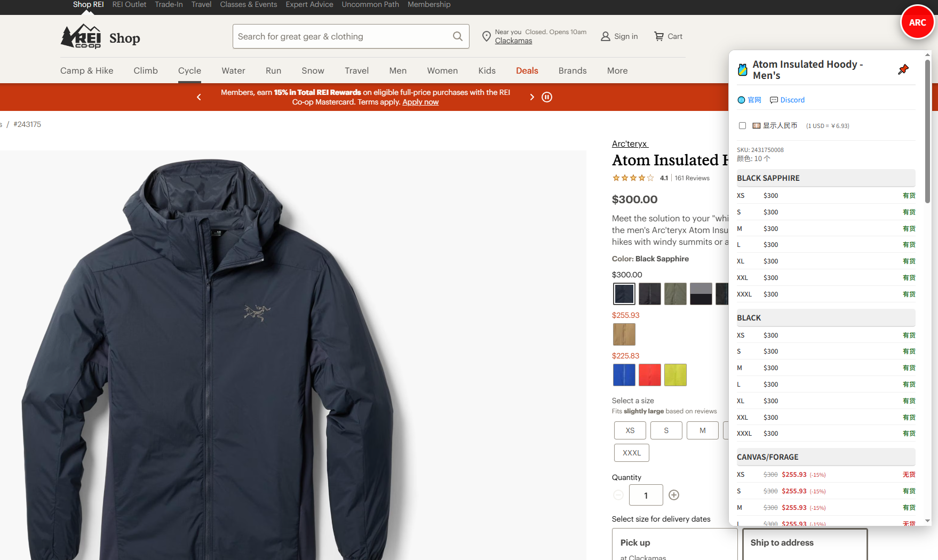This screenshot has width=938, height=560.
Task: Open the Camp & Hike menu
Action: click(x=86, y=70)
